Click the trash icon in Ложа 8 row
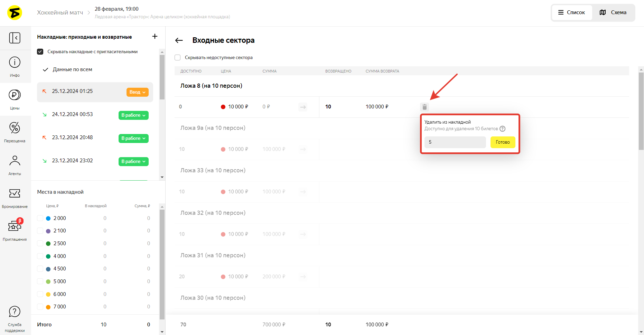644x335 pixels. [424, 107]
